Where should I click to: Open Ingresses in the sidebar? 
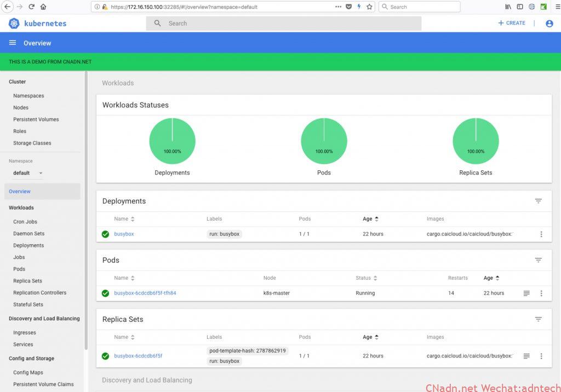click(x=24, y=333)
